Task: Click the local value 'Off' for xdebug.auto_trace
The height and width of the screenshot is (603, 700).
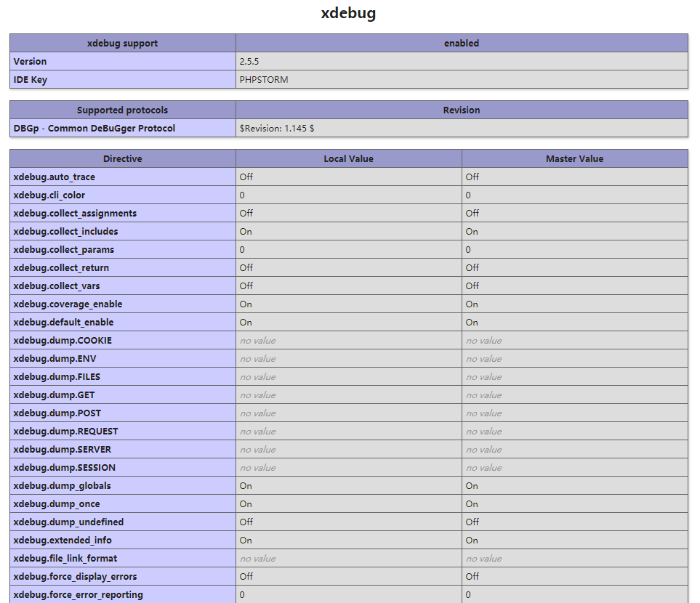Action: (x=246, y=177)
